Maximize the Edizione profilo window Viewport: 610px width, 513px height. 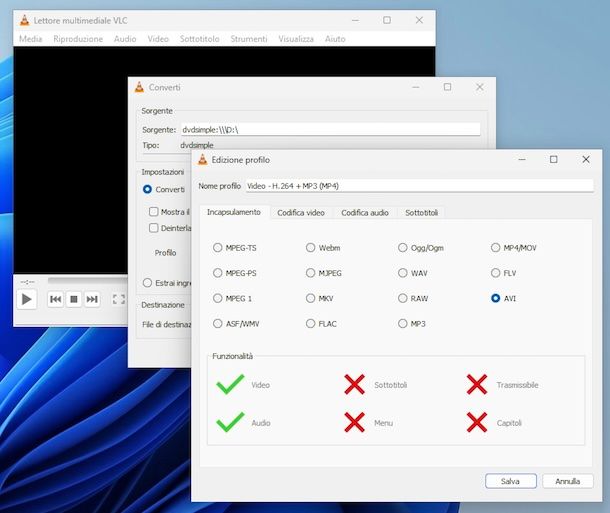coord(554,159)
